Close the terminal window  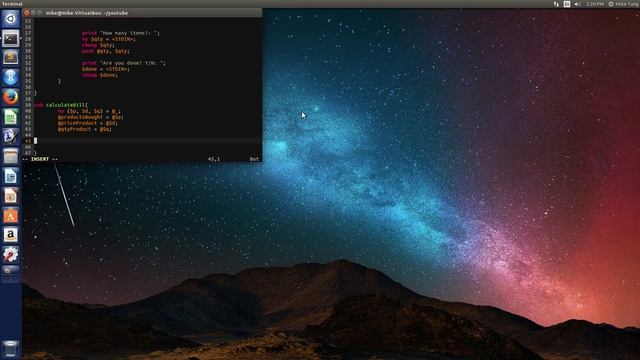coord(27,13)
